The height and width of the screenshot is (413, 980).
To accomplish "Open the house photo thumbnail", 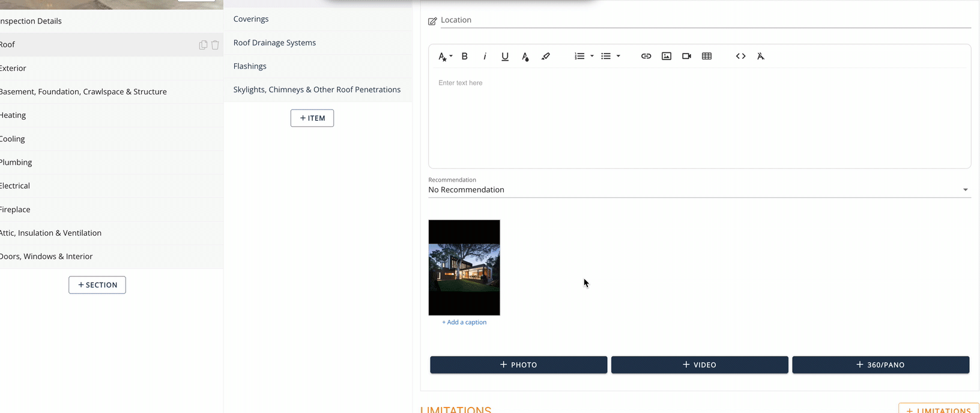I will tap(464, 268).
